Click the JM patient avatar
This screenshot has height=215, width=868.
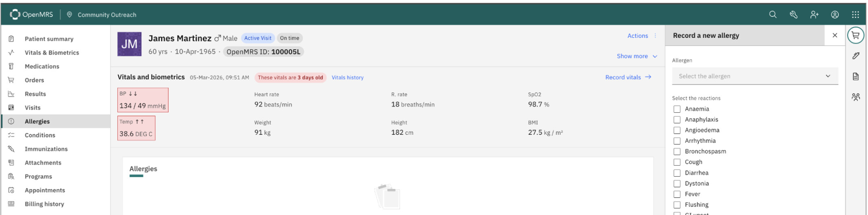(x=129, y=44)
